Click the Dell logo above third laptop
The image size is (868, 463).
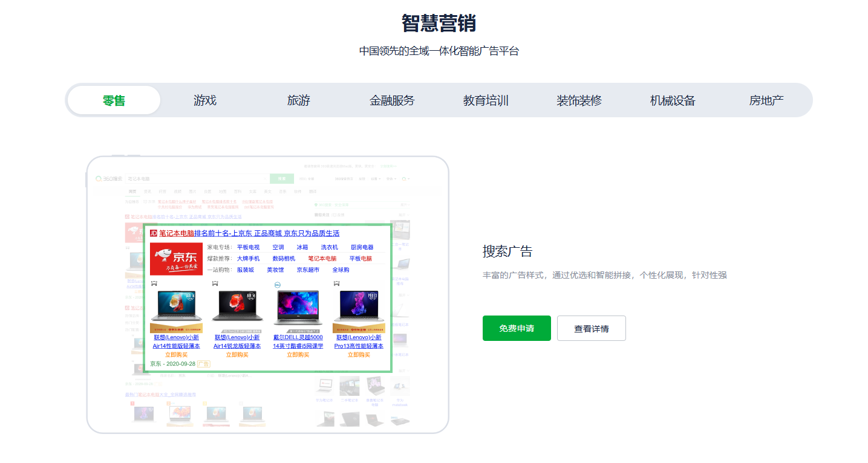[x=276, y=284]
